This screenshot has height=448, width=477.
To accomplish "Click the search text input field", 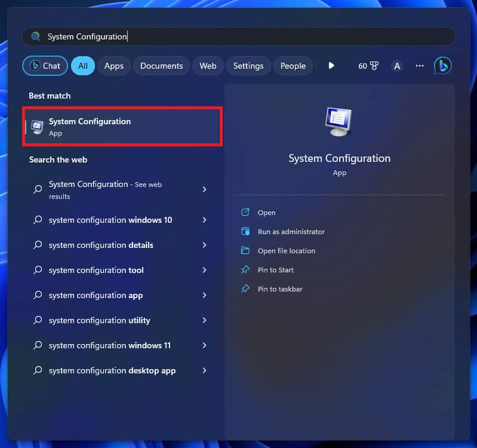I will (x=239, y=36).
